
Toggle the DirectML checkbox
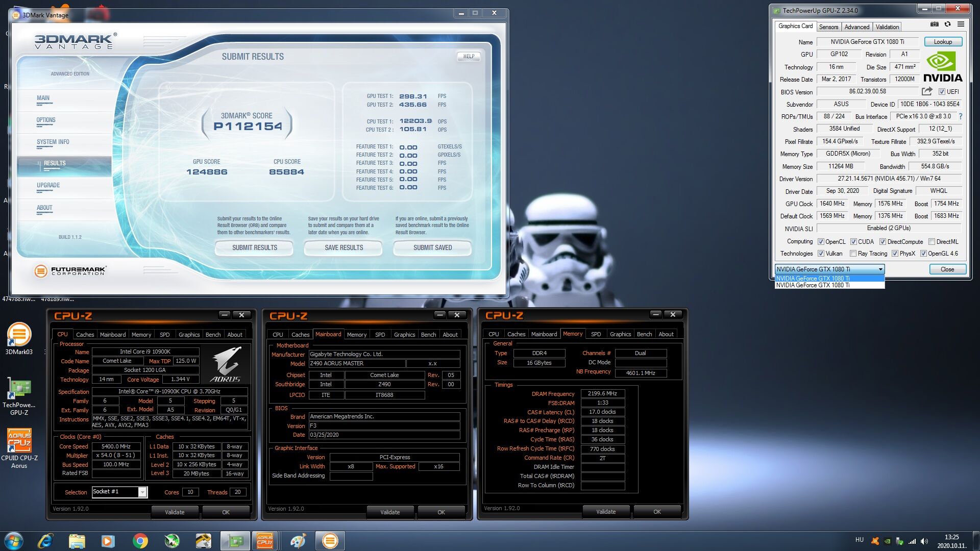coord(932,242)
